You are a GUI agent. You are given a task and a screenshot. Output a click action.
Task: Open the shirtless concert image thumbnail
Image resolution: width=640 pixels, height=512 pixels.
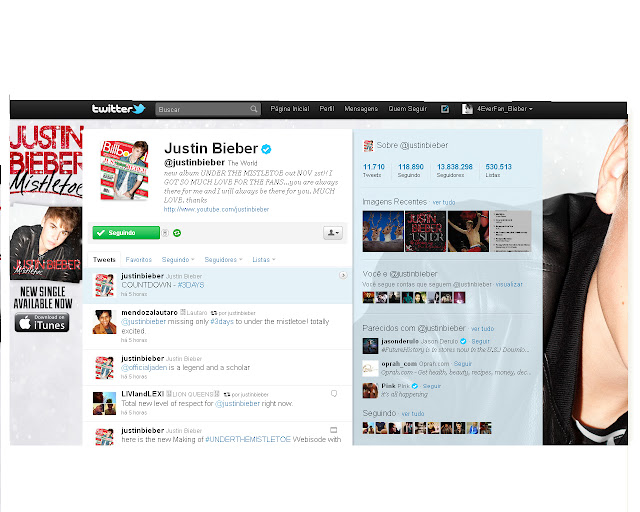coord(468,231)
